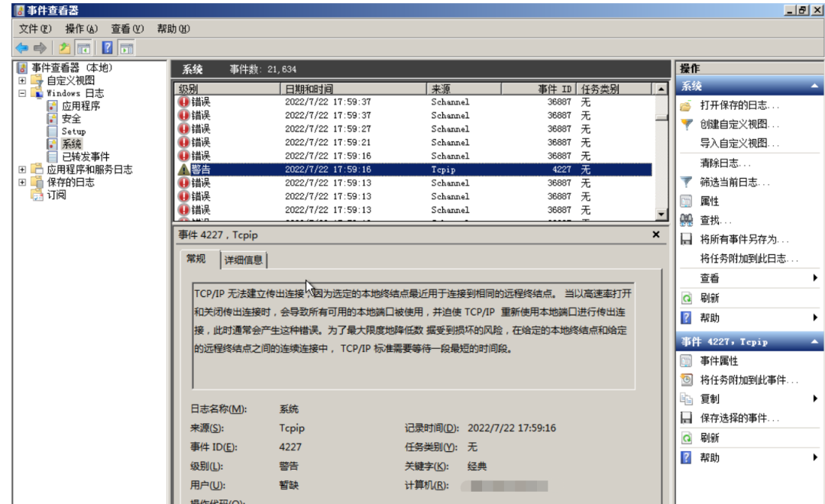Open 帮助 under the 系统 actions section
This screenshot has width=825, height=504.
(709, 318)
